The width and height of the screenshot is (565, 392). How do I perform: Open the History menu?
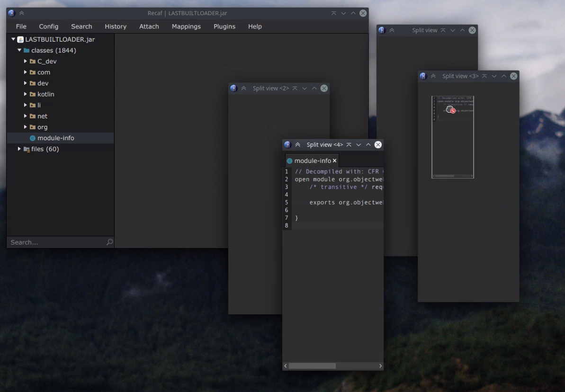tap(116, 27)
